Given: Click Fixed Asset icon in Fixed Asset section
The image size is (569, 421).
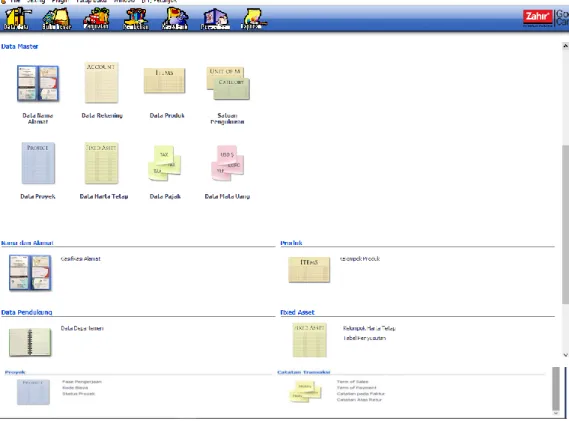Looking at the screenshot, I should (x=310, y=340).
